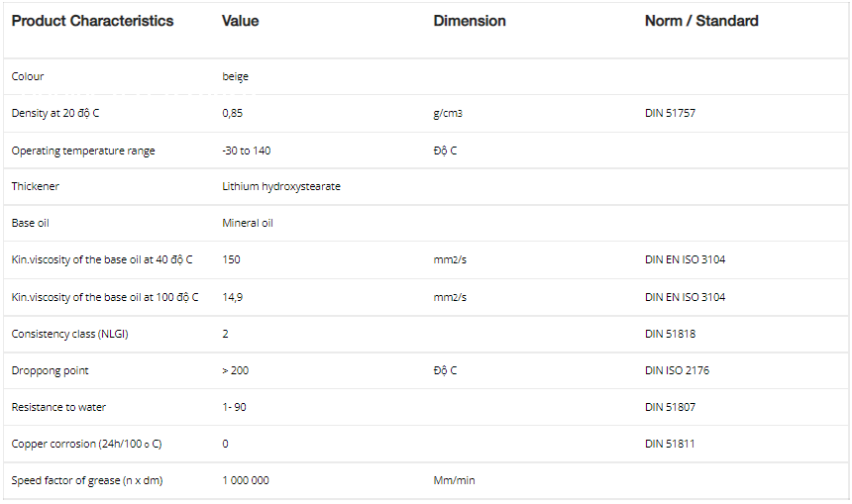852x504 pixels.
Task: Click the Product Characteristics column header
Action: point(92,21)
